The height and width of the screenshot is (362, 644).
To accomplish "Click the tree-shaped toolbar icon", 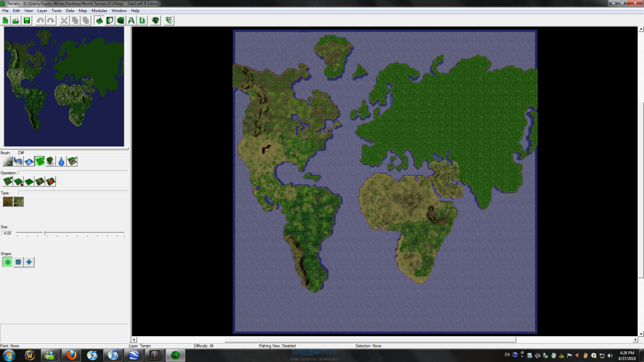I will [155, 21].
